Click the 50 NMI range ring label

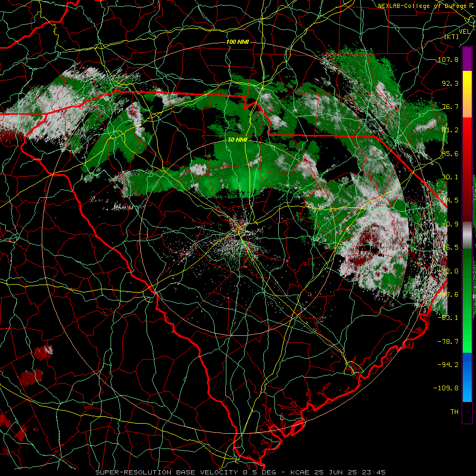pos(237,140)
